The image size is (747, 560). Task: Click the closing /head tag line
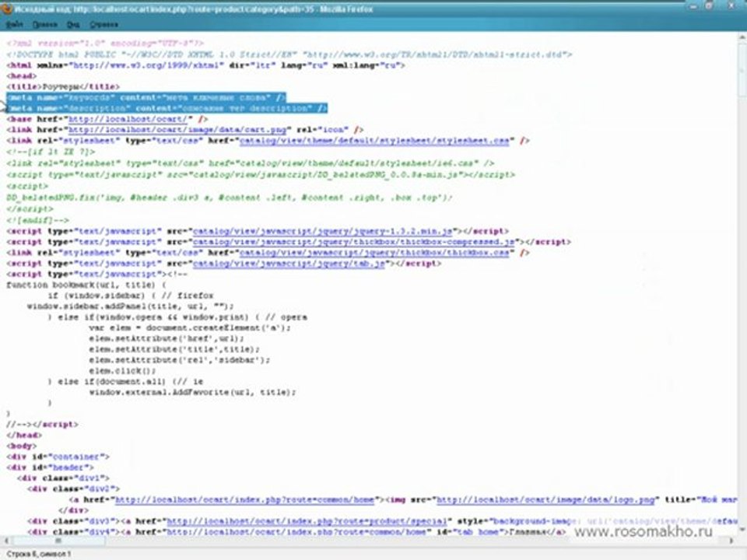[24, 436]
